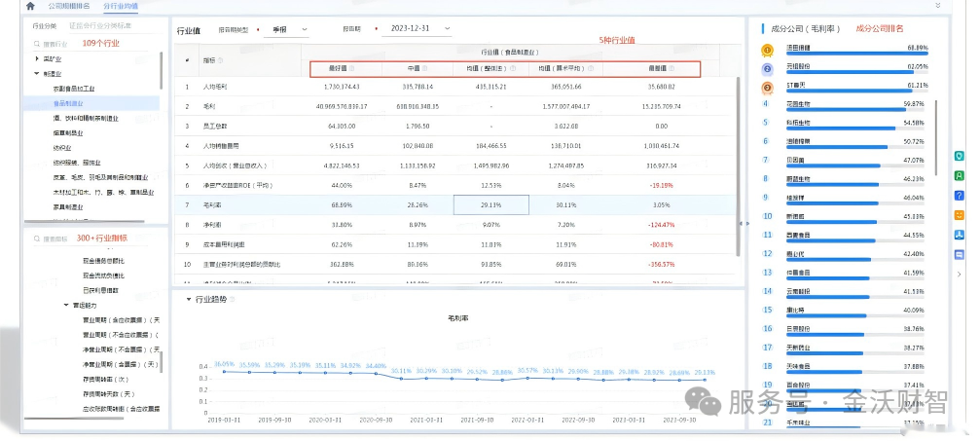The height and width of the screenshot is (441, 980).
Task: Select 纺织服装、服饰业 industry
Action: [77, 163]
